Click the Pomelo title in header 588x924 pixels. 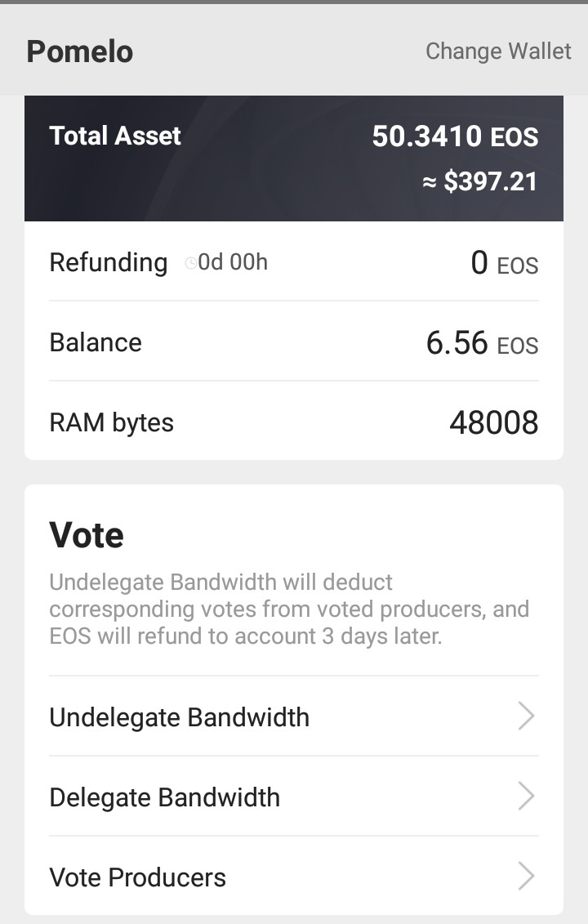coord(79,51)
